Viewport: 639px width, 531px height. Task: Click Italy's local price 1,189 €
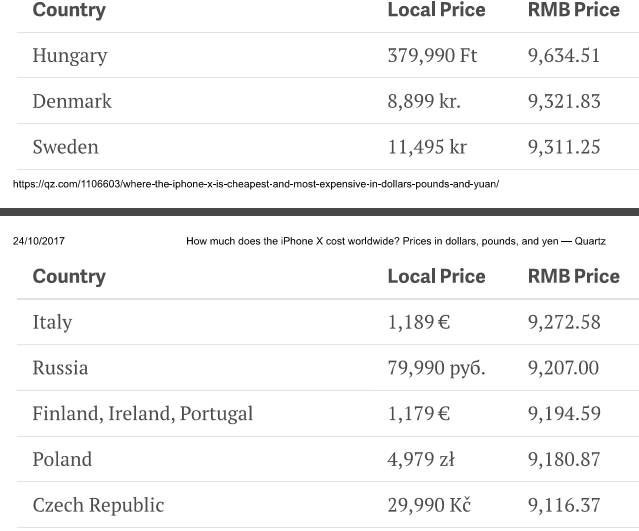[418, 323]
